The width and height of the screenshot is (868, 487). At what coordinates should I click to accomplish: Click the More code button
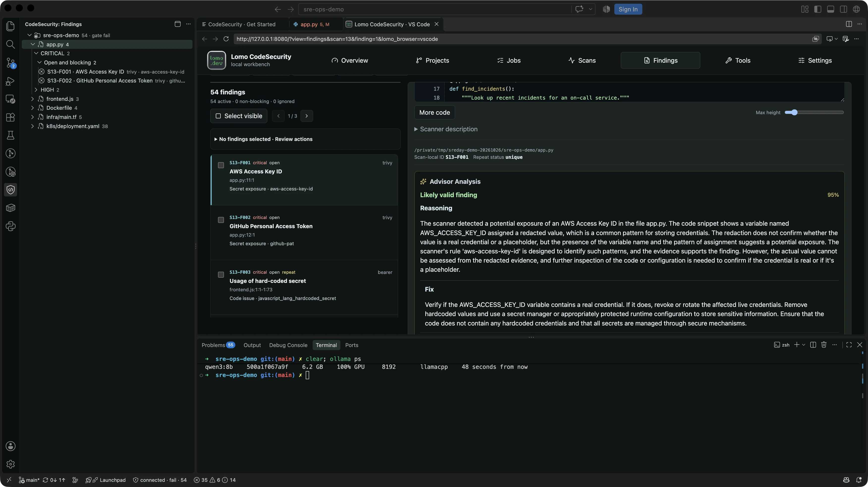tap(434, 112)
